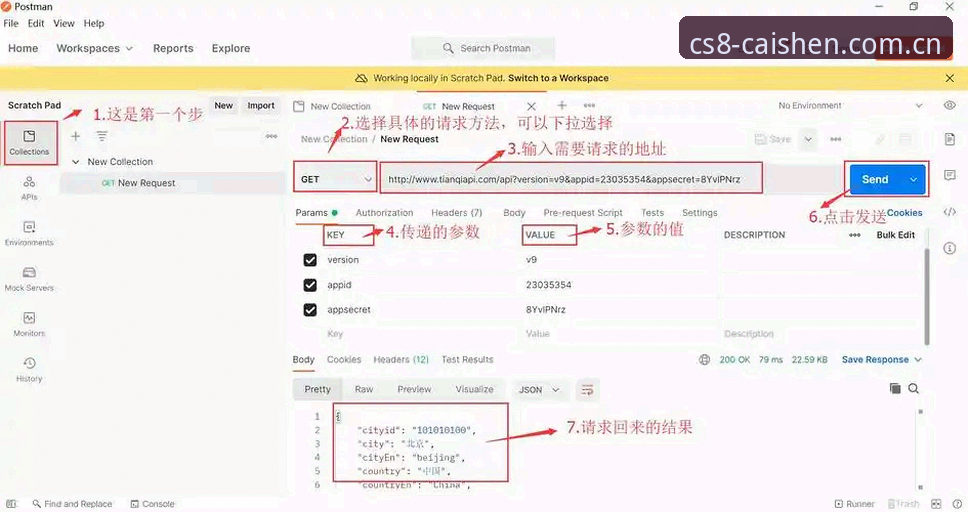Search within the response body
968x512 pixels.
tap(914, 388)
